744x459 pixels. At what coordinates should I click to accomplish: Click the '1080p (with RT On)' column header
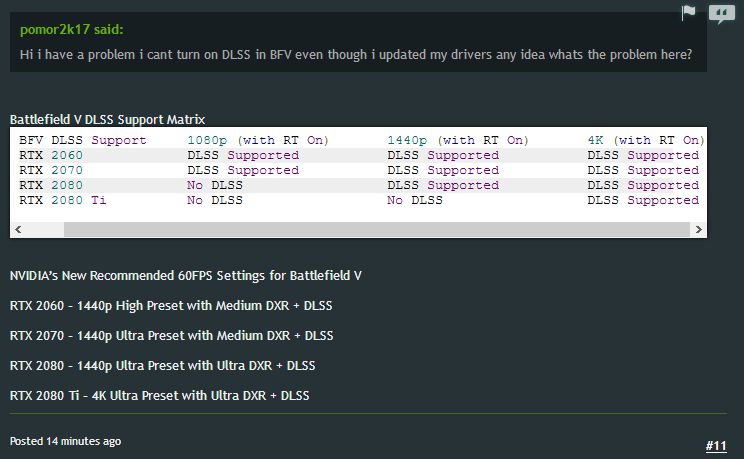[258, 141]
